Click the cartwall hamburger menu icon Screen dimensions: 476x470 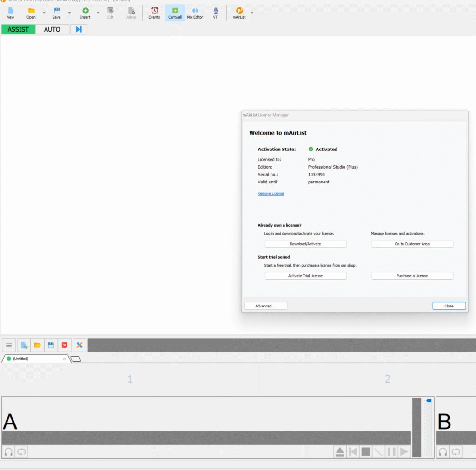point(9,345)
